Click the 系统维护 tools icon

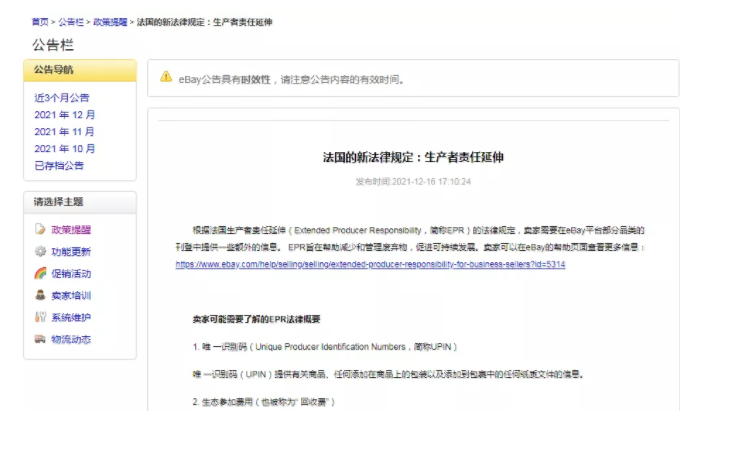point(40,318)
